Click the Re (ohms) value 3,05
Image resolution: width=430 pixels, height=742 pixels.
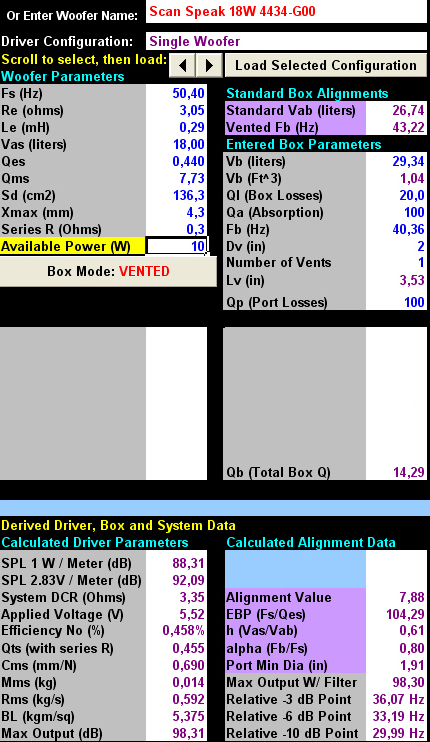[192, 110]
